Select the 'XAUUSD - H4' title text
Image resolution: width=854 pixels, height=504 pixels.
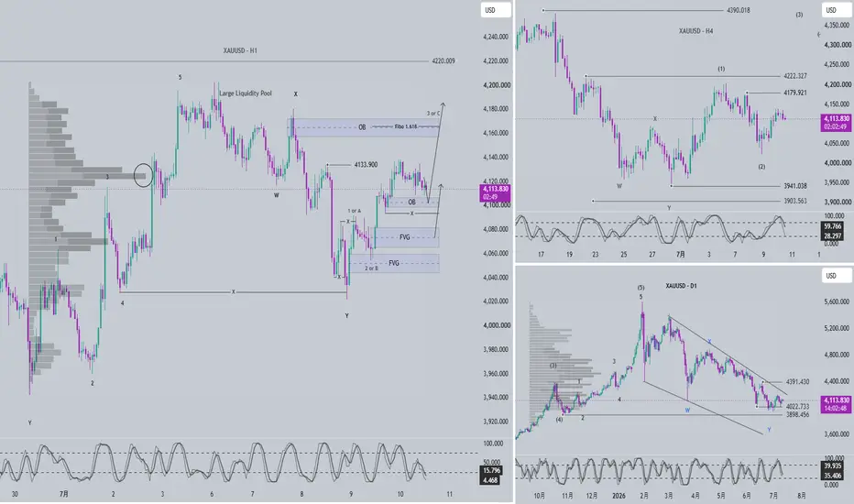(x=695, y=31)
